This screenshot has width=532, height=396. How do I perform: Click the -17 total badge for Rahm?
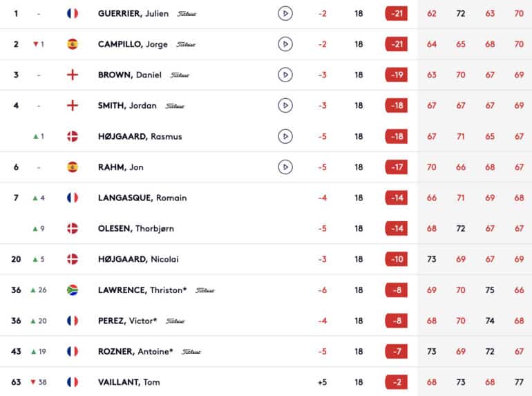tap(397, 167)
